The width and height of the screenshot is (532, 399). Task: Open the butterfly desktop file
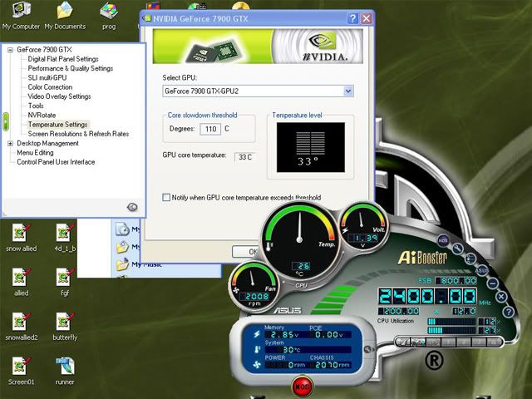[65, 327]
